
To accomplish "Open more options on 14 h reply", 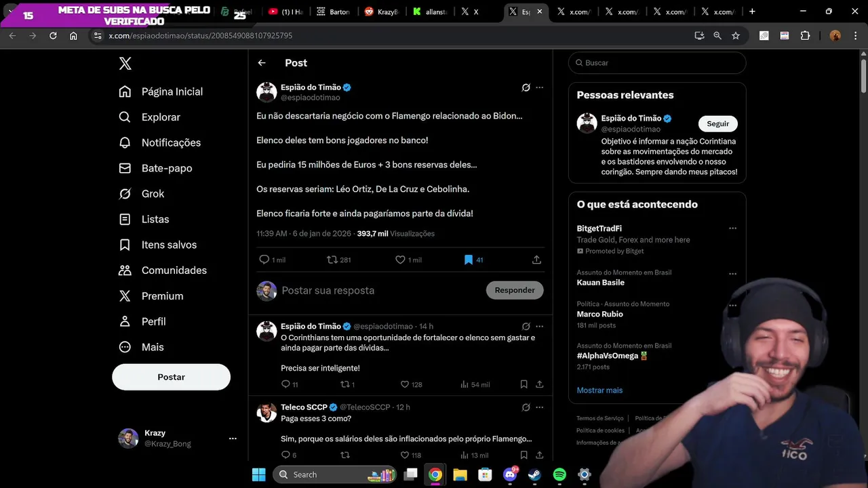I will pyautogui.click(x=540, y=326).
